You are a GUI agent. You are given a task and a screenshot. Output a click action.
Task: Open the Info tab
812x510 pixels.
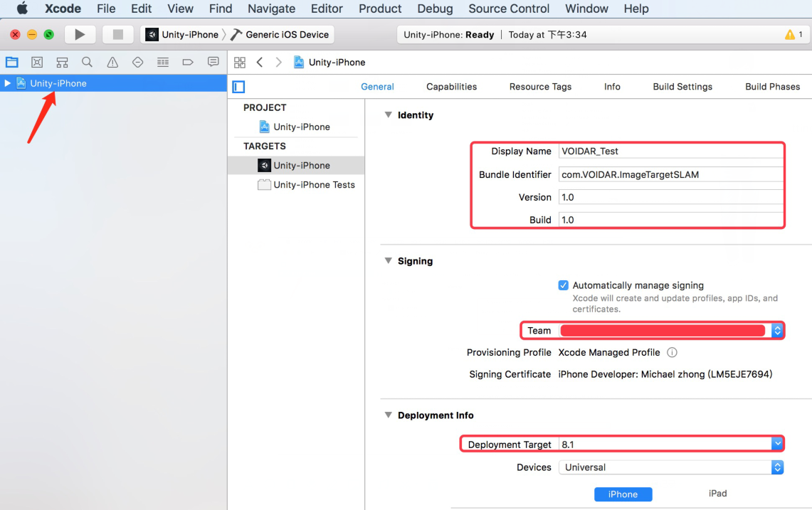(x=612, y=87)
